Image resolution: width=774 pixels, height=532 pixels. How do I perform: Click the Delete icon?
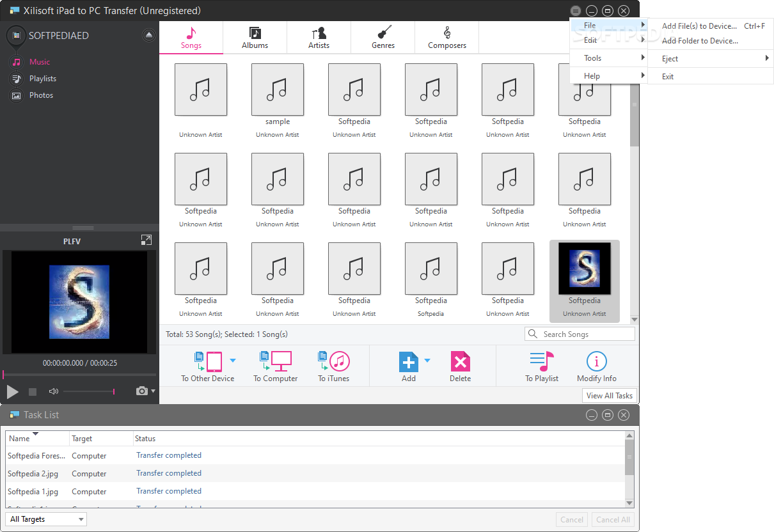point(460,362)
